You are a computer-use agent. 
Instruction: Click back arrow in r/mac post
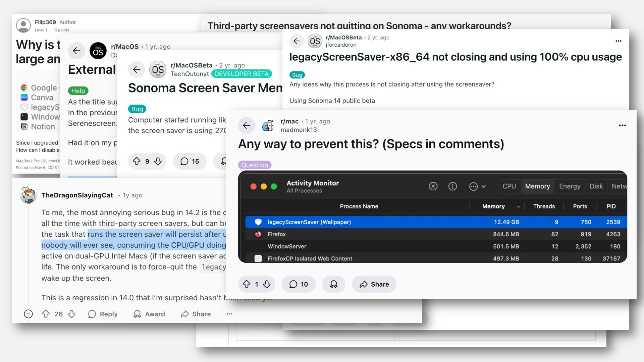247,125
